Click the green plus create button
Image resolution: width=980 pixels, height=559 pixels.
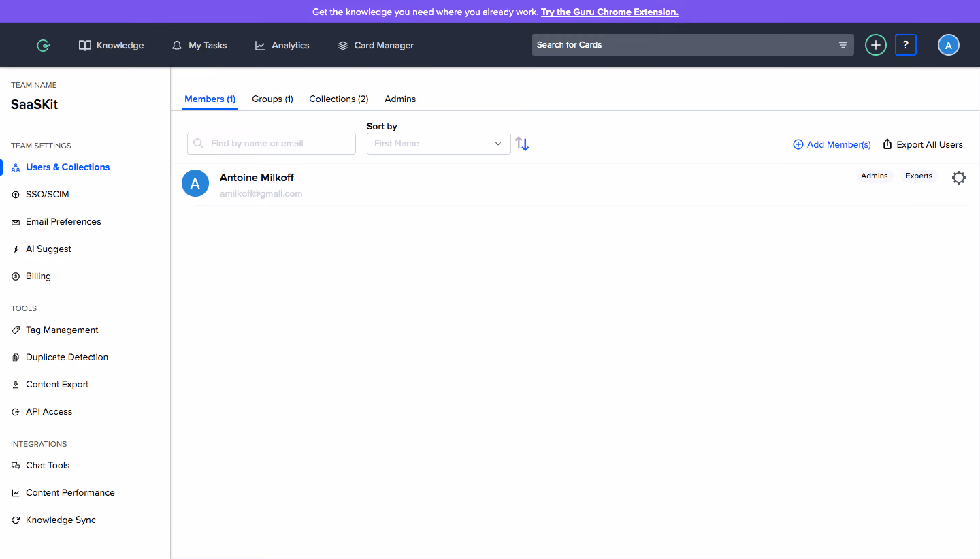876,45
